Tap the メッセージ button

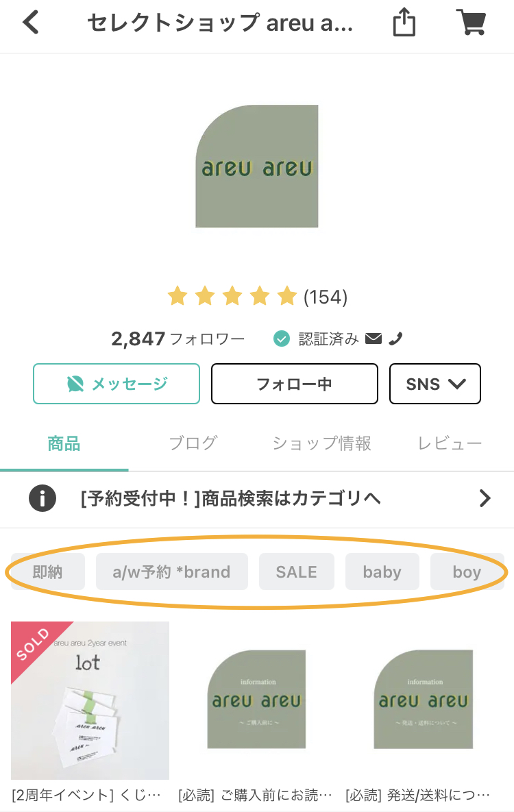pyautogui.click(x=117, y=384)
